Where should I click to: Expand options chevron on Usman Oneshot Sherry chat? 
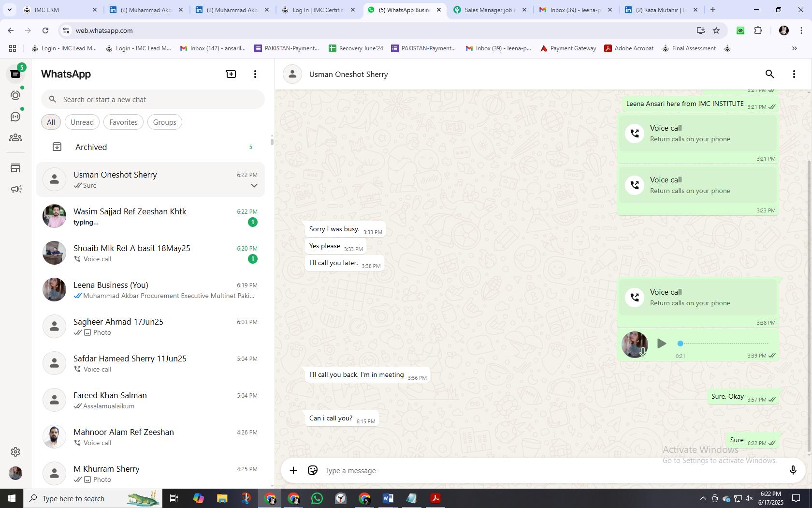click(x=254, y=186)
